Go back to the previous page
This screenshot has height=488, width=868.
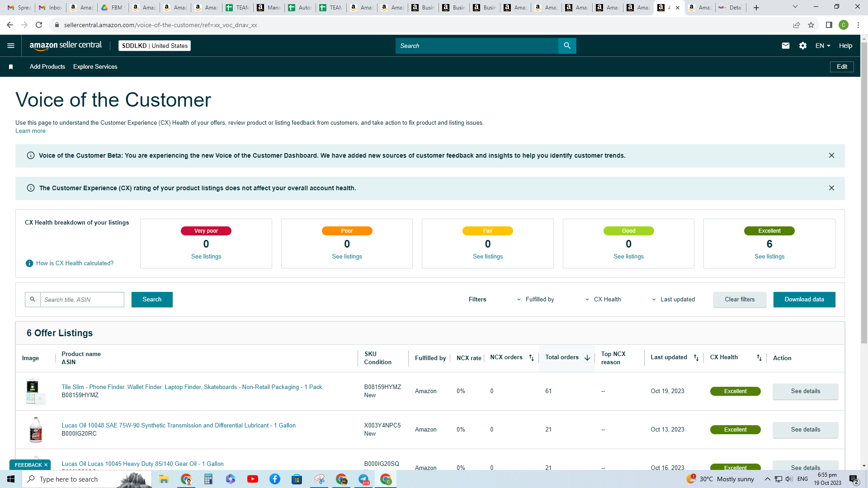click(x=10, y=25)
